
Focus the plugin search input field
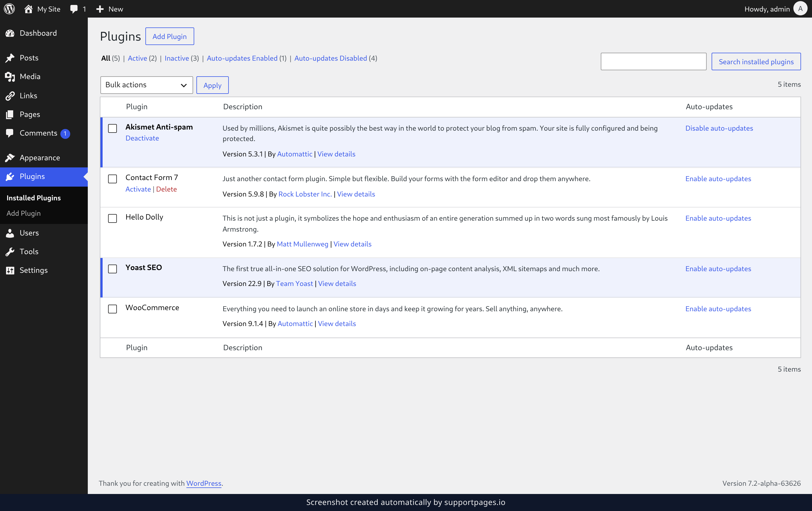click(x=653, y=62)
